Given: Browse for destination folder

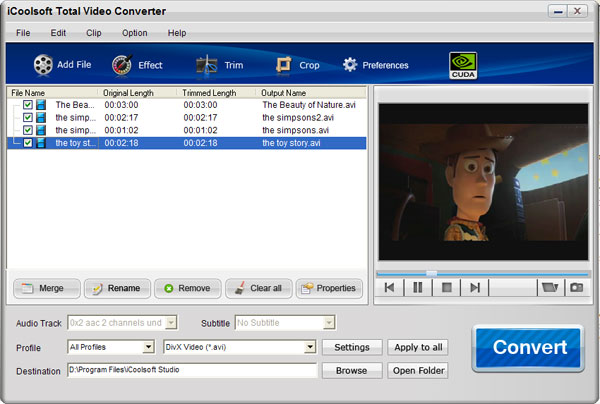Looking at the screenshot, I should tap(352, 370).
